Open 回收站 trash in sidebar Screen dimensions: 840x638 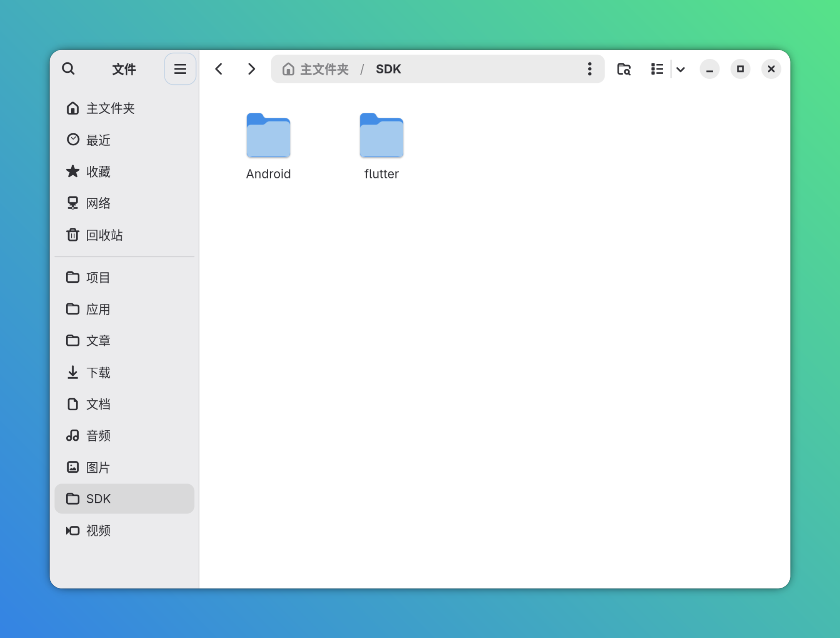(124, 235)
